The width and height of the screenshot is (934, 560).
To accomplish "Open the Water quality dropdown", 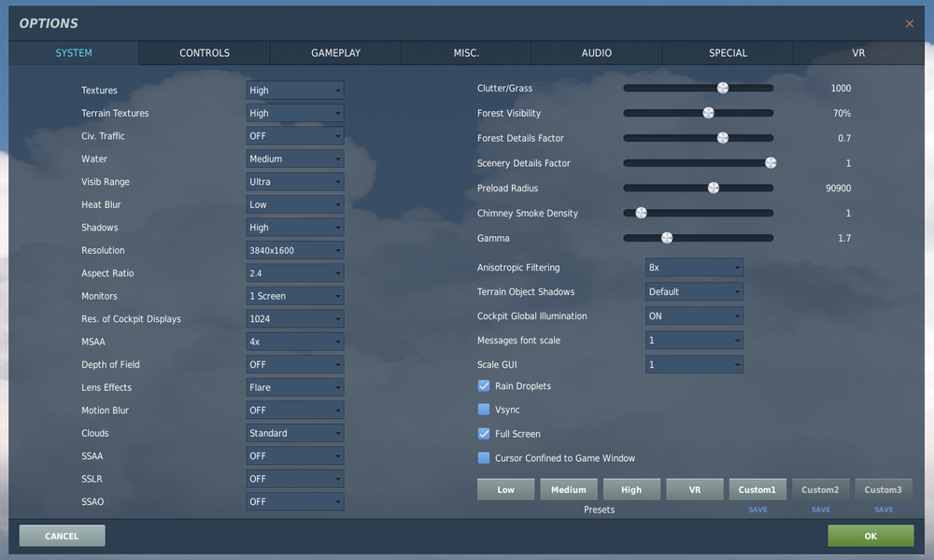I will pyautogui.click(x=294, y=159).
